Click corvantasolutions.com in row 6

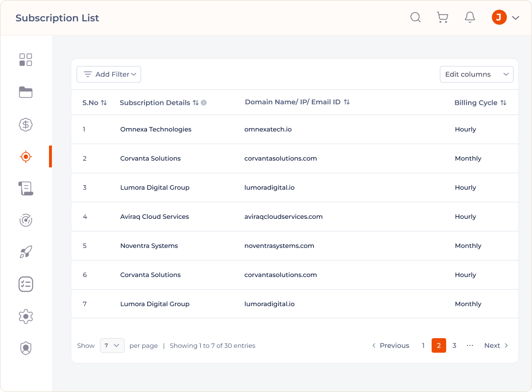(281, 275)
